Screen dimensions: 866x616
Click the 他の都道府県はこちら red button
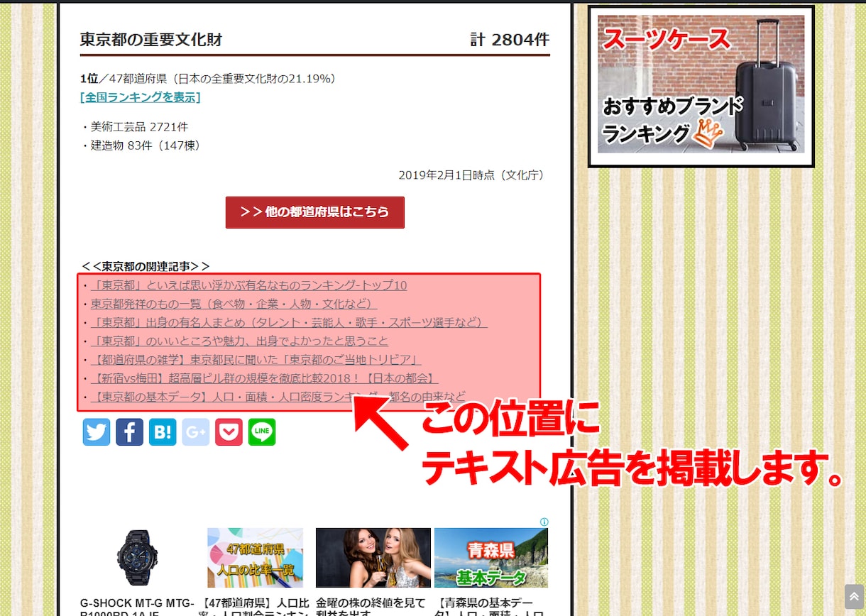coord(315,212)
